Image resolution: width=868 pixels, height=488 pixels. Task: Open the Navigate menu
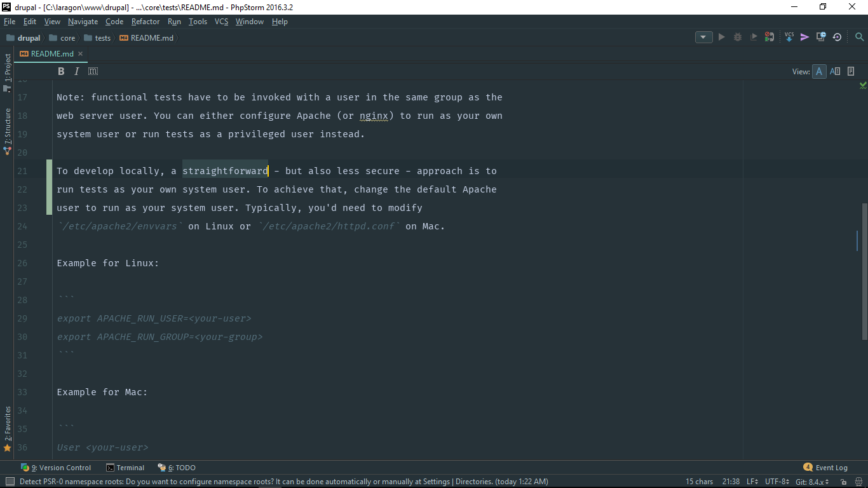[83, 22]
